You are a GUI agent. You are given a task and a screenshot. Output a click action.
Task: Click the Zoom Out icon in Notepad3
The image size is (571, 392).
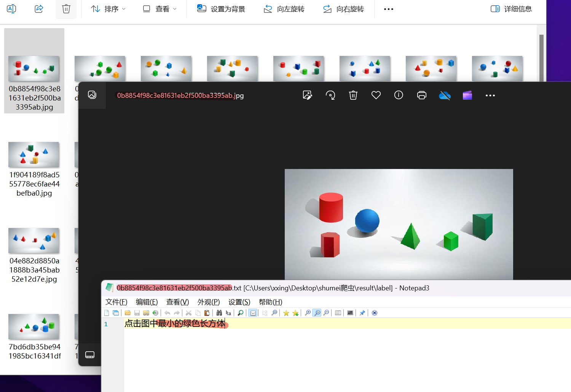[x=326, y=313]
